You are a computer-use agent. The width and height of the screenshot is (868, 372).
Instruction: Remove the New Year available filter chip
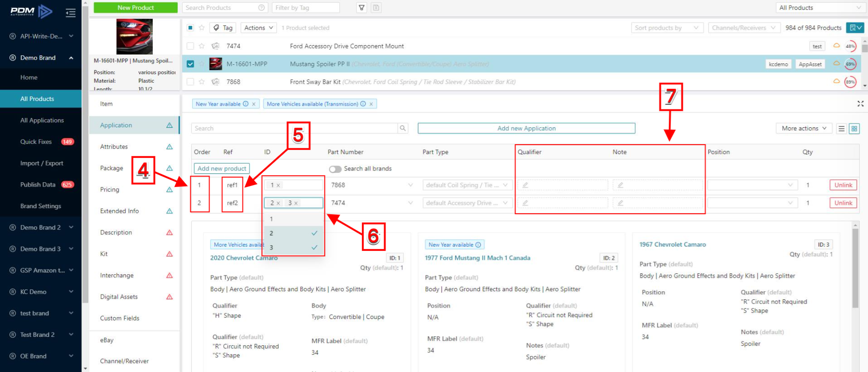pyautogui.click(x=254, y=104)
